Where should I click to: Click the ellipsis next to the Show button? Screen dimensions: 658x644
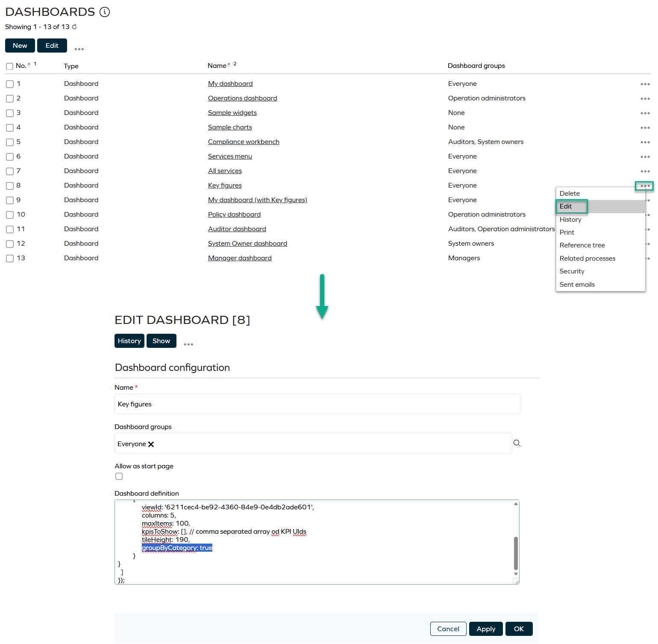[188, 343]
